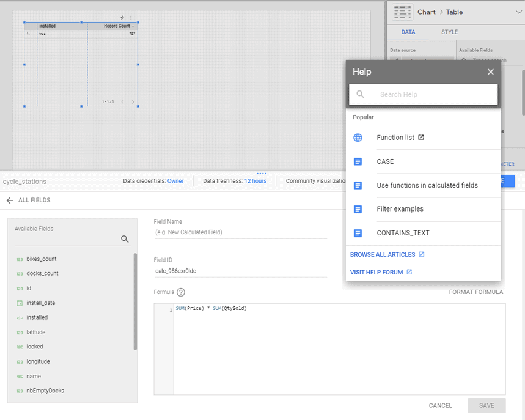Click the table chart type icon
The height and width of the screenshot is (420, 525).
tap(402, 12)
